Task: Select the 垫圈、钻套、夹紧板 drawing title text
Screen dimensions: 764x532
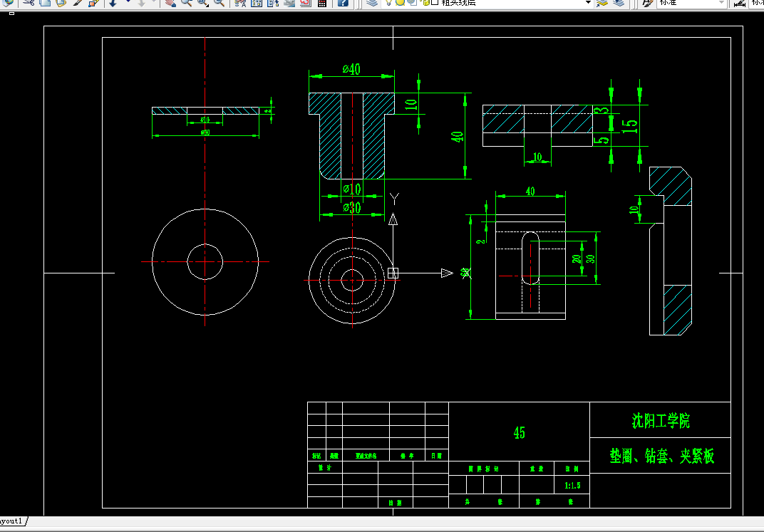Action: 661,456
